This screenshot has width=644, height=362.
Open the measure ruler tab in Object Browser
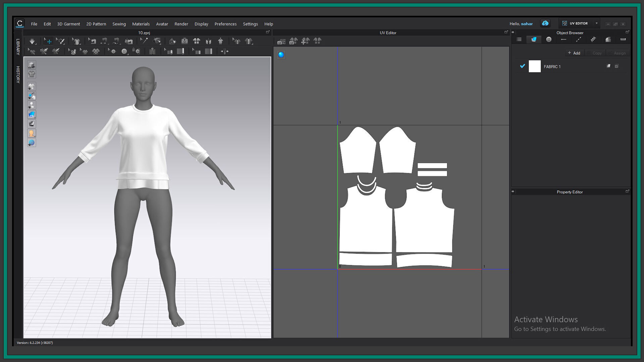(623, 40)
